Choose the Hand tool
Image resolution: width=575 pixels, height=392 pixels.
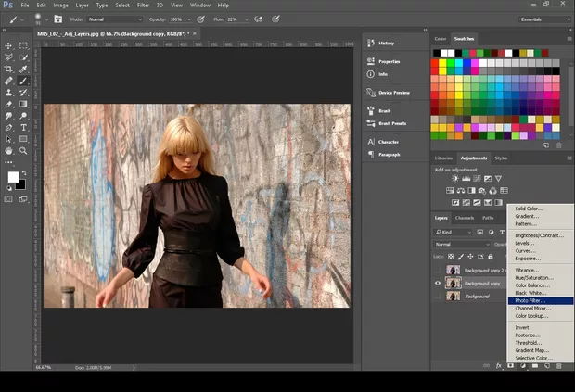click(x=8, y=150)
